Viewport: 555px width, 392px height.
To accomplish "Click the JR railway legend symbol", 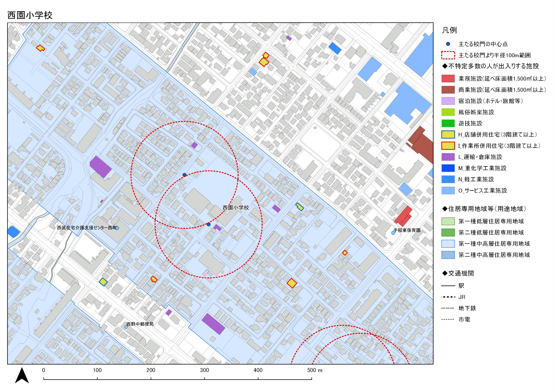I will coord(448,297).
